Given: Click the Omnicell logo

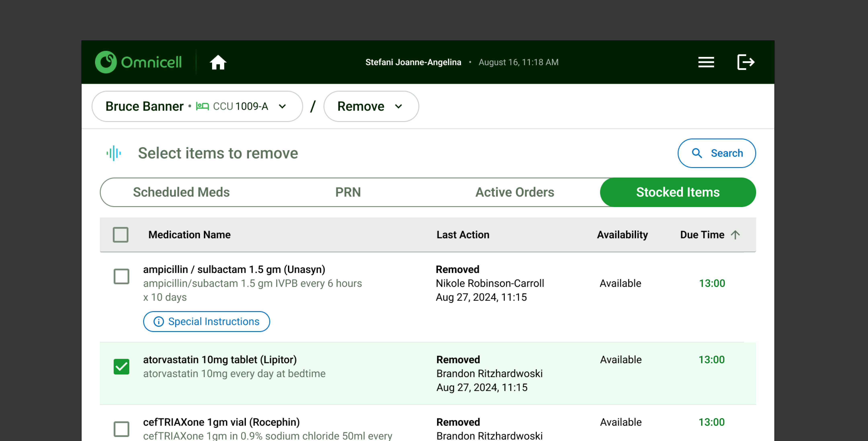Looking at the screenshot, I should (x=138, y=62).
